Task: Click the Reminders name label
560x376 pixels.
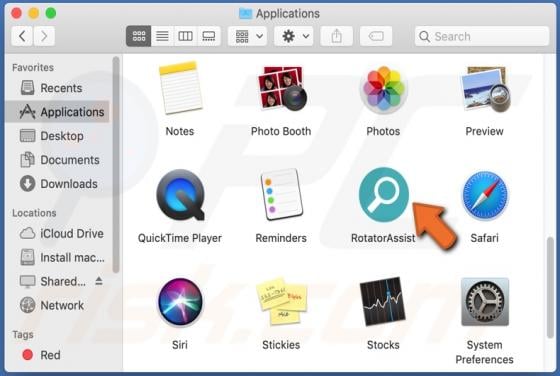Action: tap(281, 238)
